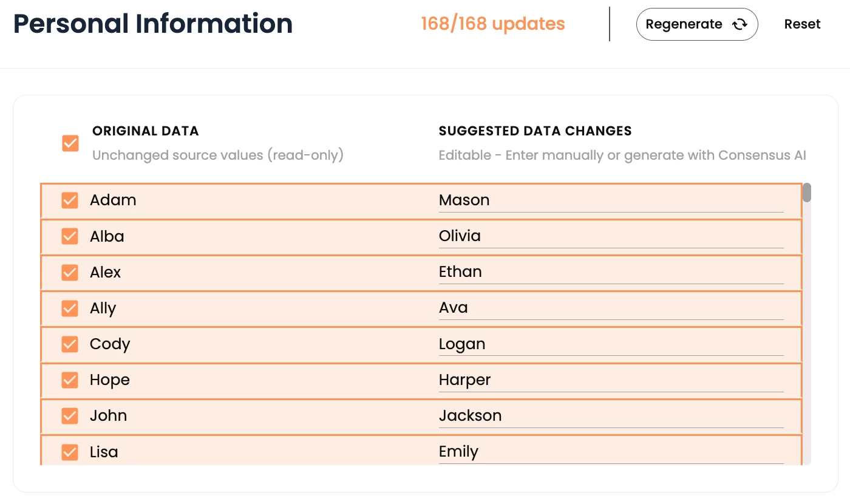Toggle the select-all header checkbox
This screenshot has width=850, height=504.
coord(70,143)
